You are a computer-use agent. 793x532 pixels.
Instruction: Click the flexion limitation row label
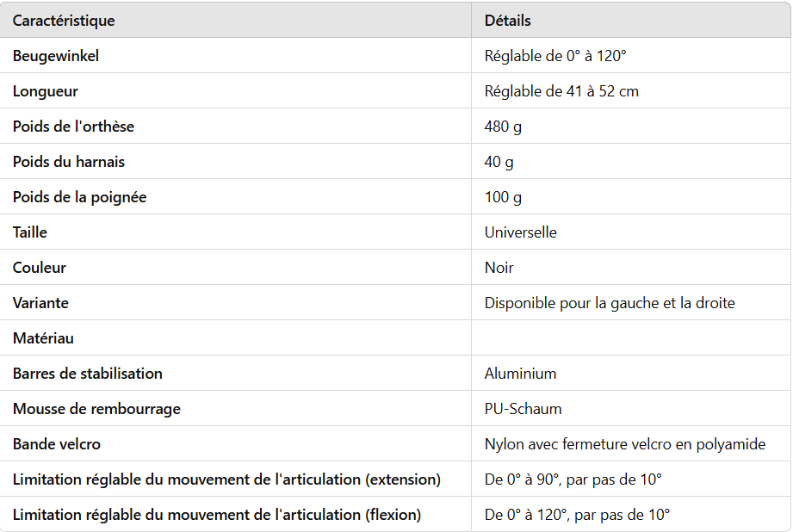(x=217, y=515)
